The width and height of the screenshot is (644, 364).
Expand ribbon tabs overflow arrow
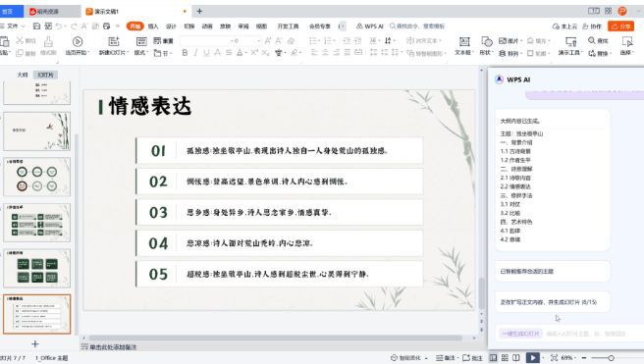(342, 26)
